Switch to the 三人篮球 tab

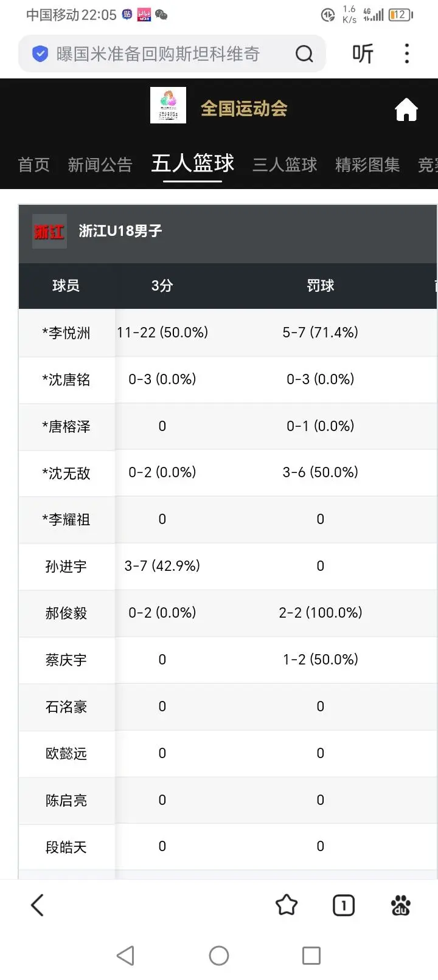coord(285,165)
